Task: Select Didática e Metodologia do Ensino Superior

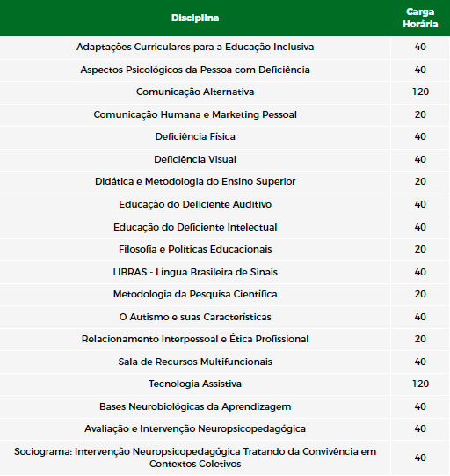Action: [195, 181]
